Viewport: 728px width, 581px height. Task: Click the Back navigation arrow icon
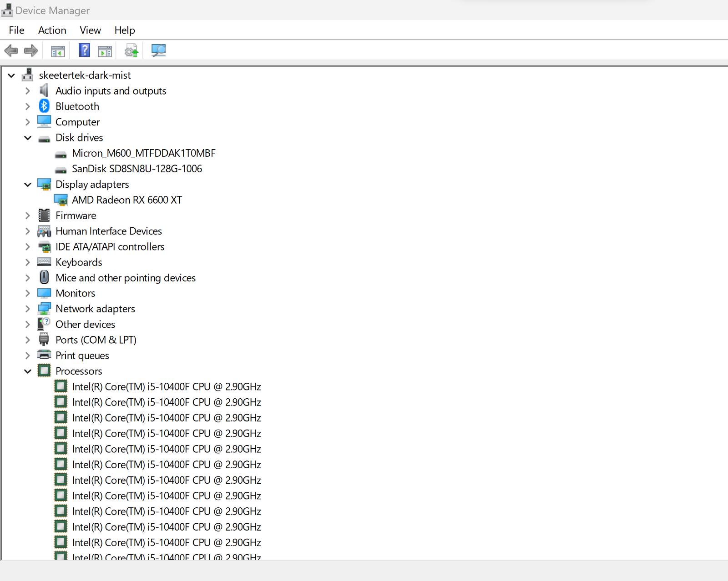[11, 50]
